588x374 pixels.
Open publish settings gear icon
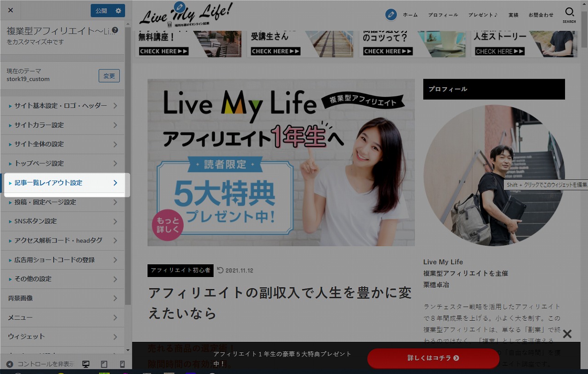click(x=119, y=11)
